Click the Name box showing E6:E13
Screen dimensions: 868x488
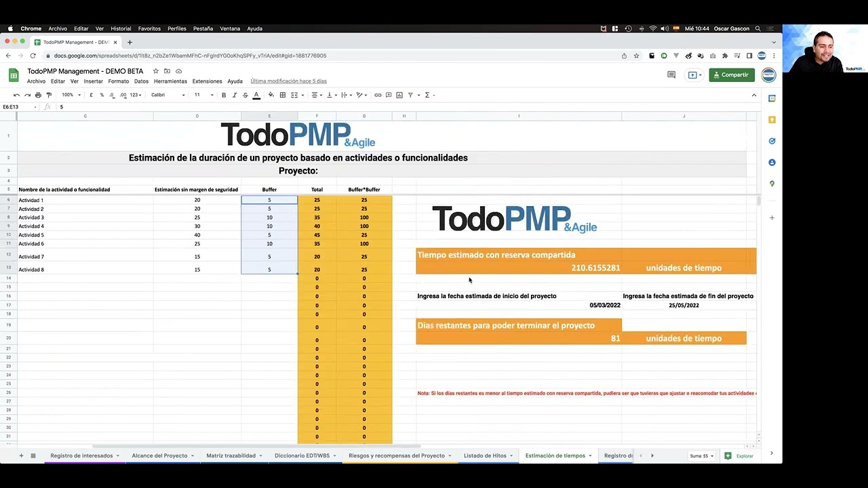19,107
